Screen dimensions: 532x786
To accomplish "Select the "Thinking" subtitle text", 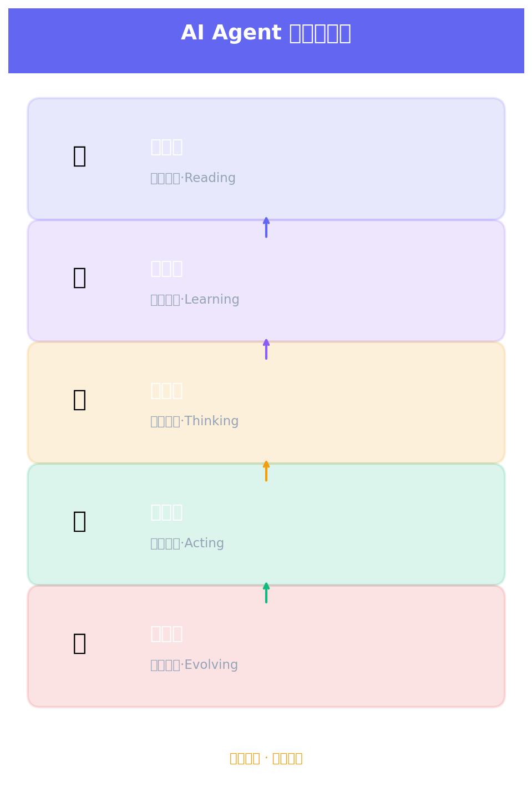I will point(194,421).
